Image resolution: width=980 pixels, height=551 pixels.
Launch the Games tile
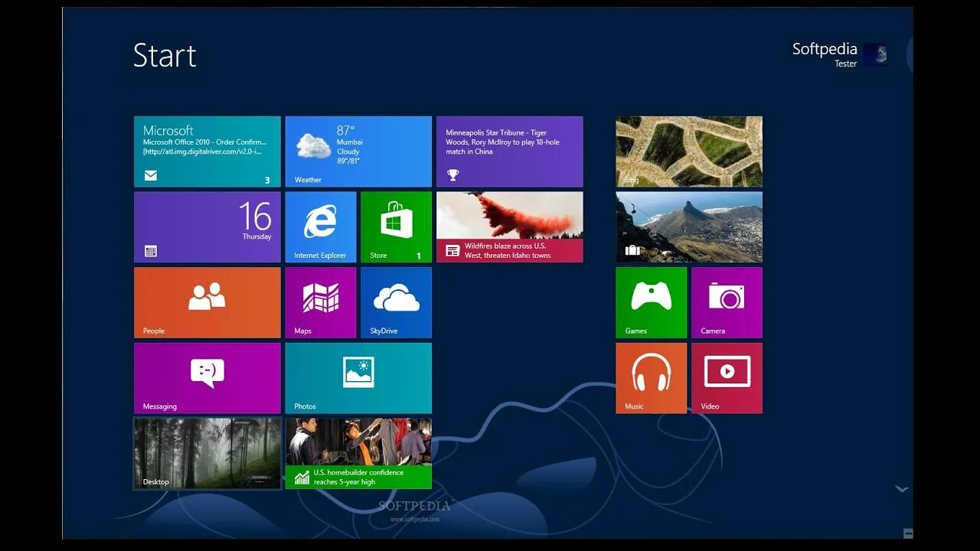652,302
